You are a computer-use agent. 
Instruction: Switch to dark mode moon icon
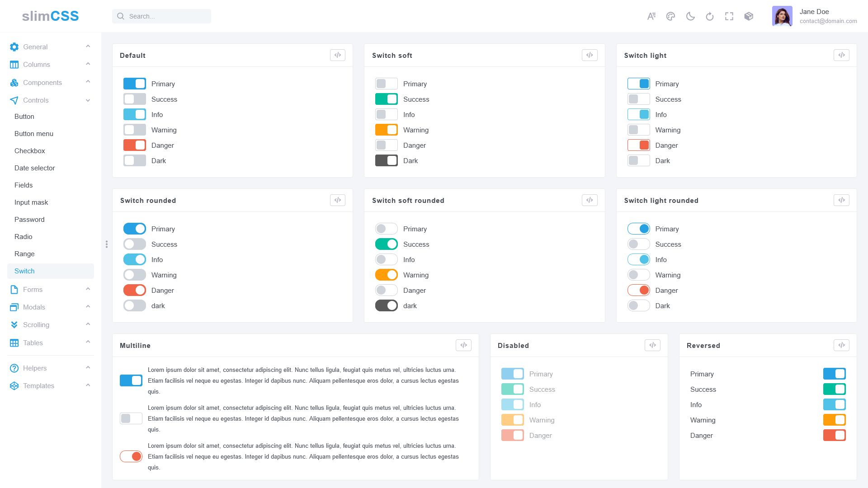pos(690,16)
